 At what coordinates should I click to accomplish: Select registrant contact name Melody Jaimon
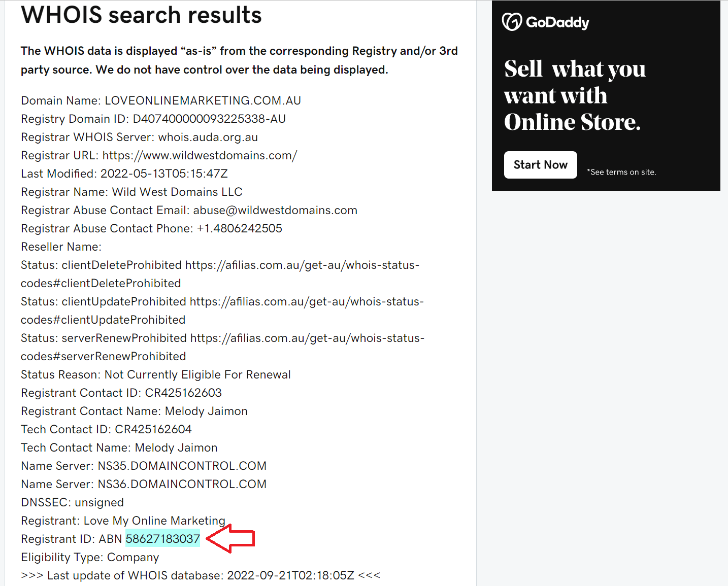point(206,410)
